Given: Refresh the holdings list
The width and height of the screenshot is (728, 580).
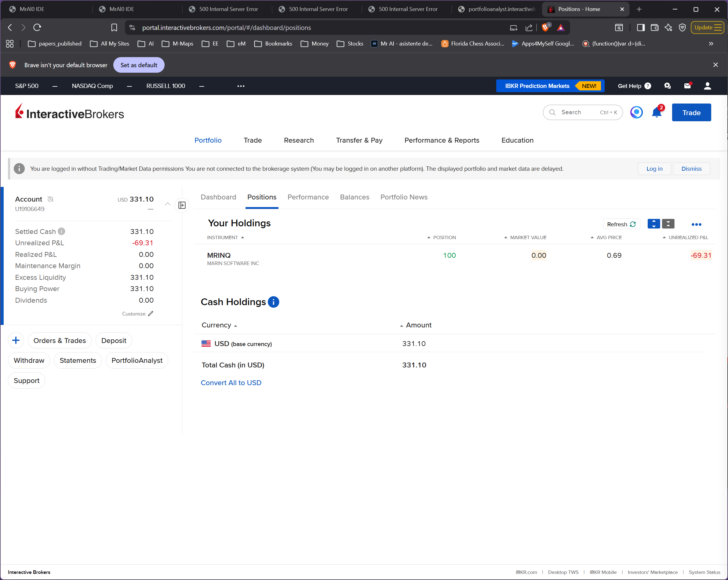Looking at the screenshot, I should [621, 224].
